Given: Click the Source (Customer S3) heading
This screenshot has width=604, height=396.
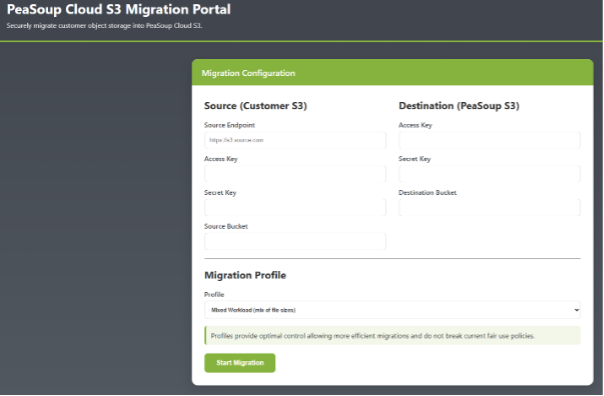Looking at the screenshot, I should (255, 106).
